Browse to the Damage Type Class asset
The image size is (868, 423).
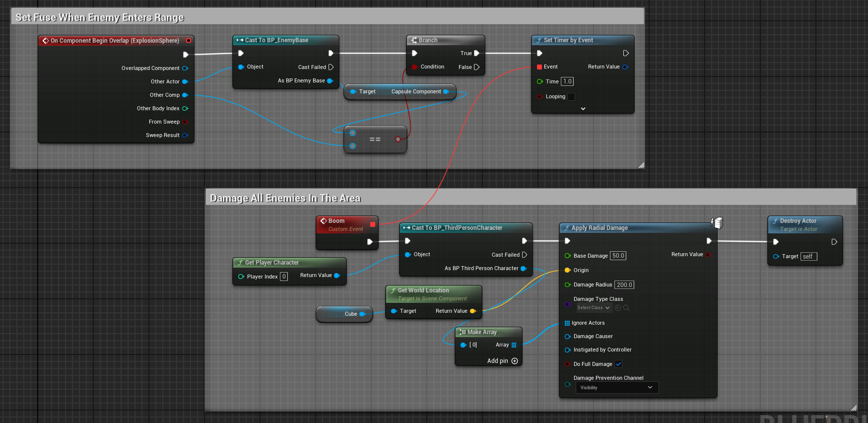coord(626,308)
